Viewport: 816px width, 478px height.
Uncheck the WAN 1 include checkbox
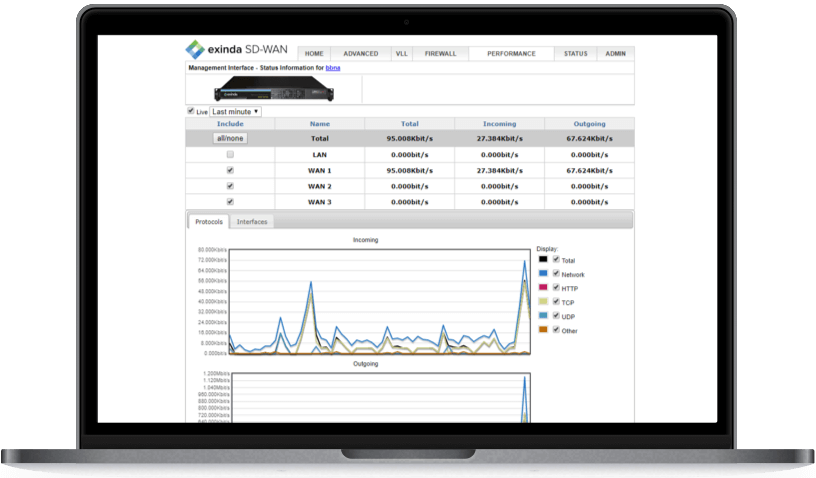[230, 170]
